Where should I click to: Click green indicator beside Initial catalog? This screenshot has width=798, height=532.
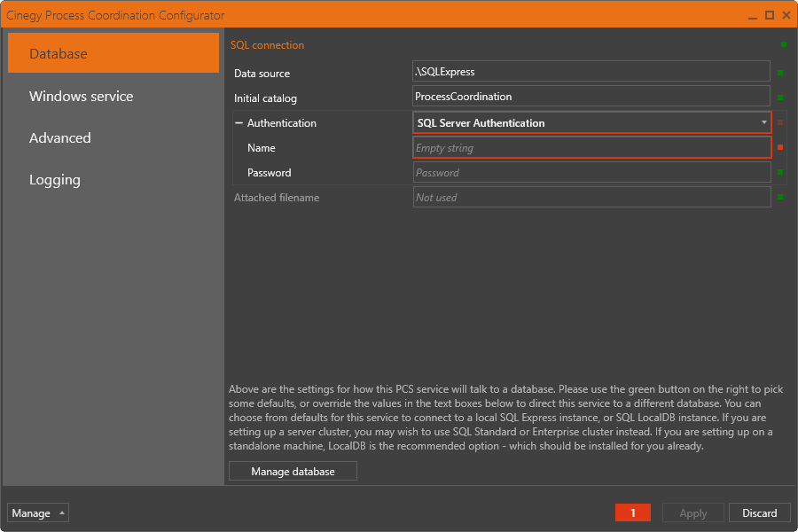click(x=780, y=98)
